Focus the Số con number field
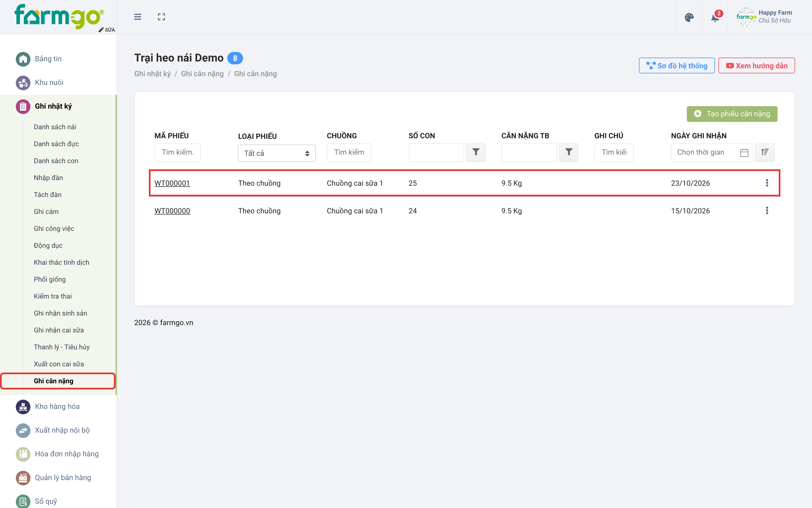Image resolution: width=812 pixels, height=508 pixels. click(436, 152)
